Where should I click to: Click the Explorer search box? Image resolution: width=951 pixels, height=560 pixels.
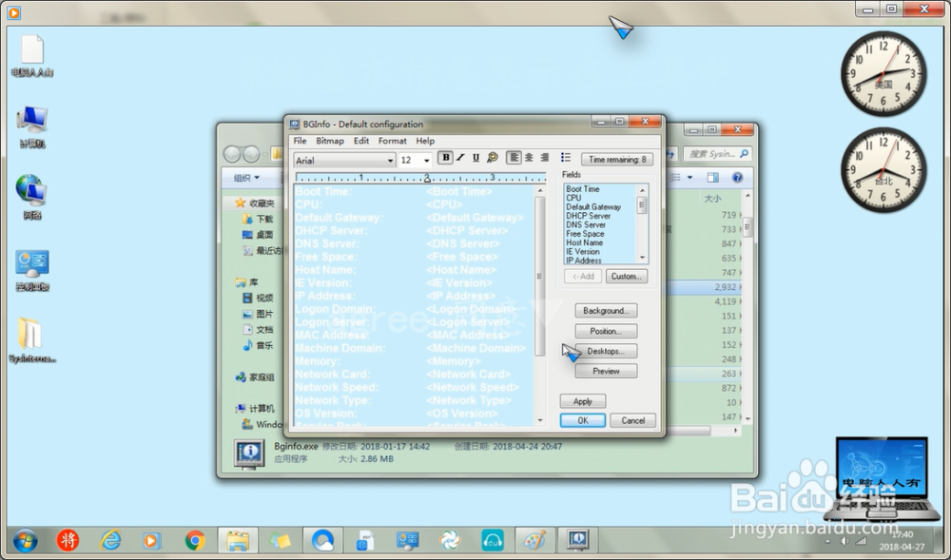pos(717,154)
